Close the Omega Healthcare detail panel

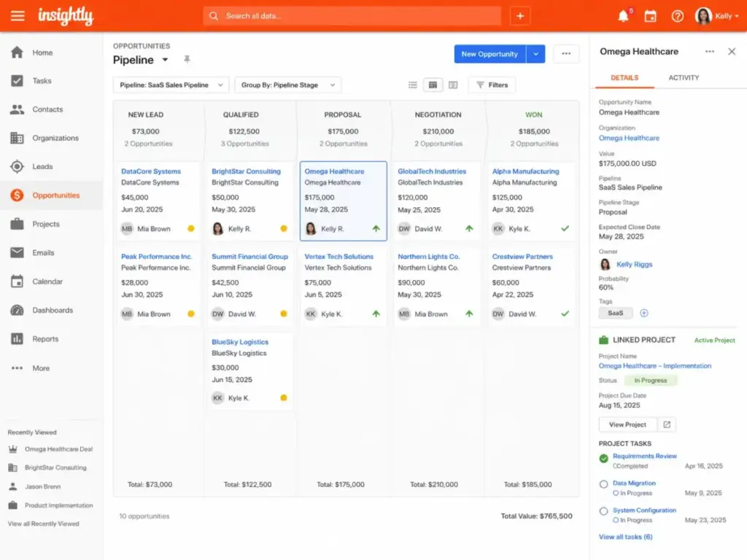coord(732,52)
